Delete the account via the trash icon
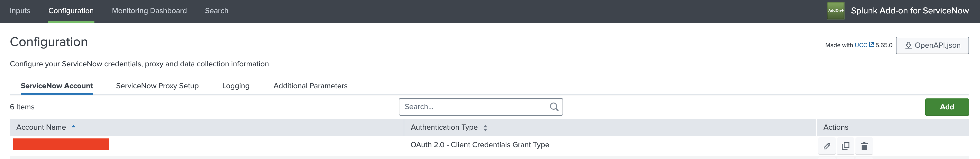This screenshot has width=980, height=159. 864,146
